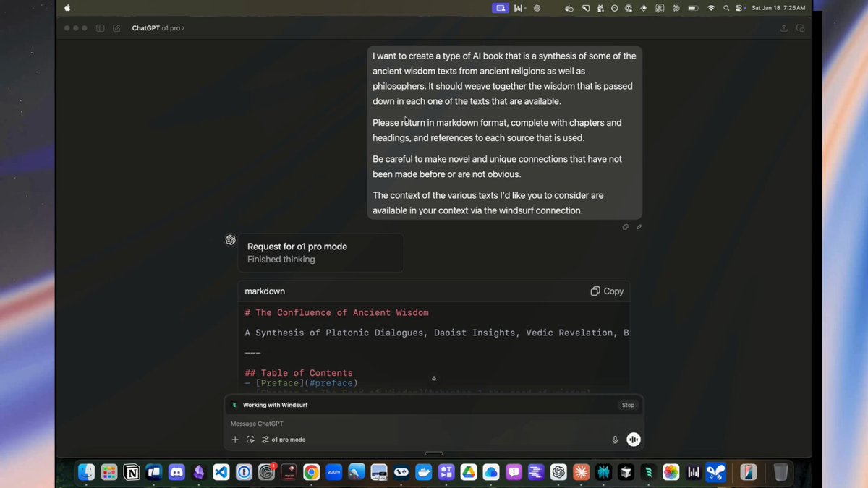The height and width of the screenshot is (488, 868).
Task: Start a new chat with compose icon
Action: (116, 28)
